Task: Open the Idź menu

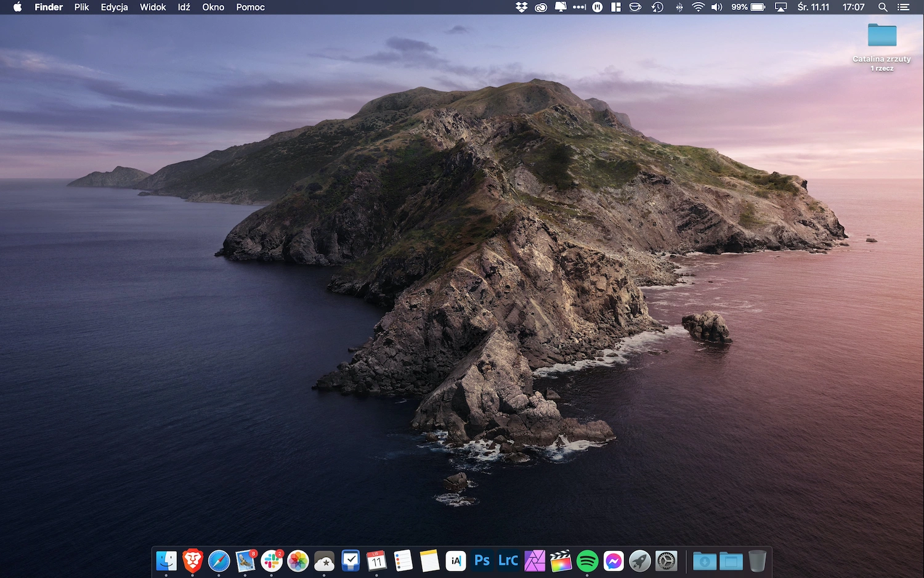Action: click(x=184, y=7)
